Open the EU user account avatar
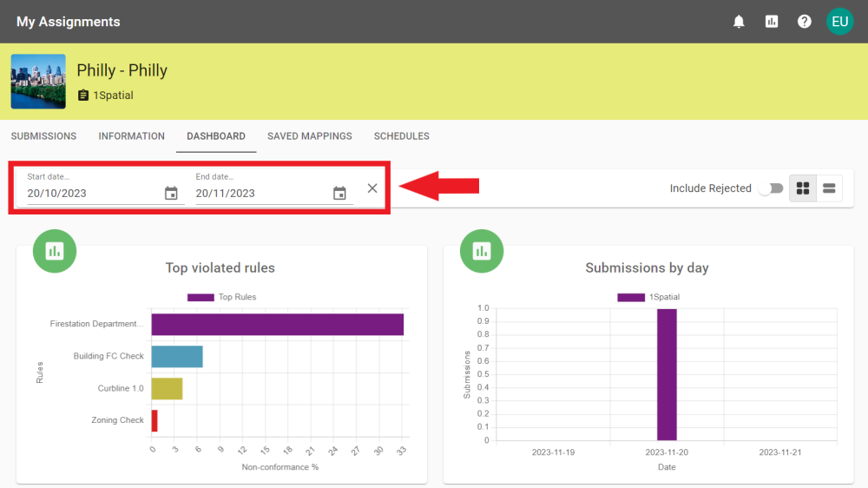Screen dimensions: 868x488 (839, 22)
